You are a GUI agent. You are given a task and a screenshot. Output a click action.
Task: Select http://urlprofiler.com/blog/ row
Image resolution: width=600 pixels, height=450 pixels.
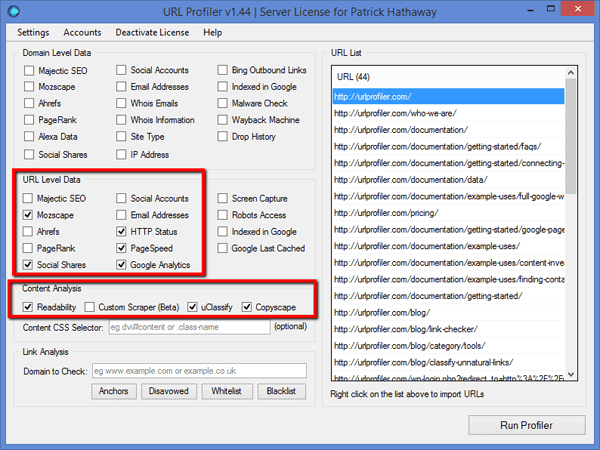448,313
